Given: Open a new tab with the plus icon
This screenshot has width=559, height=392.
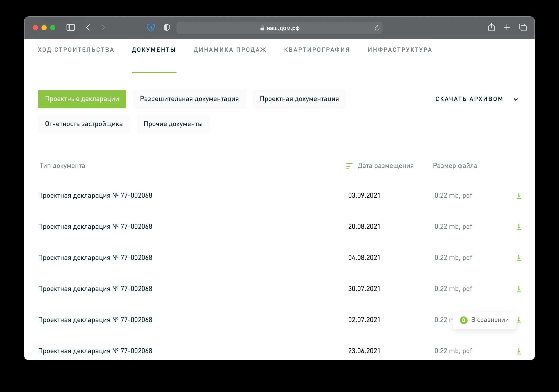Looking at the screenshot, I should coord(507,27).
